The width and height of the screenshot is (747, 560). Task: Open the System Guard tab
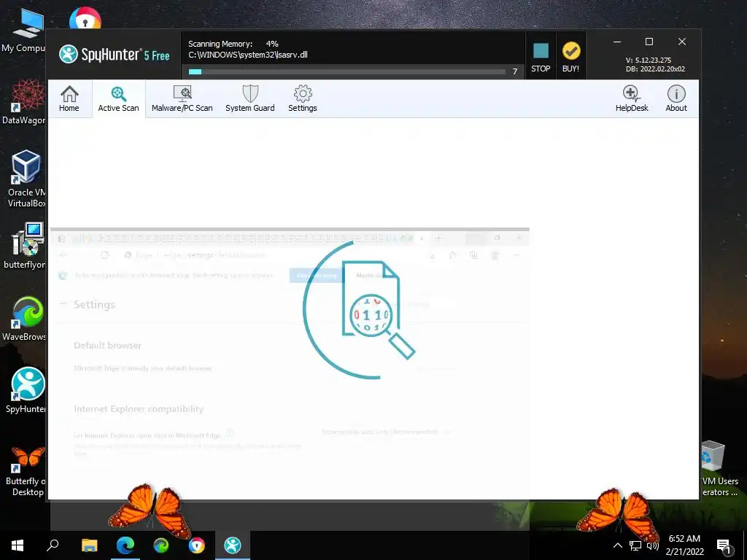click(250, 98)
